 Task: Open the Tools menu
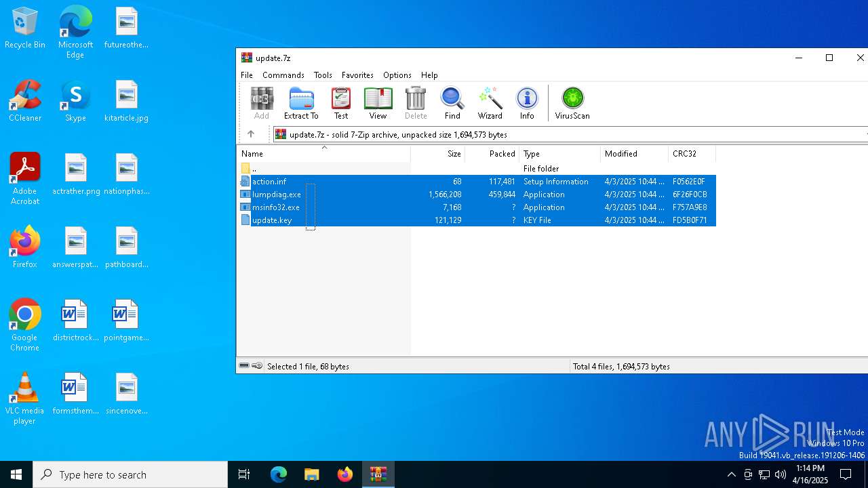323,75
